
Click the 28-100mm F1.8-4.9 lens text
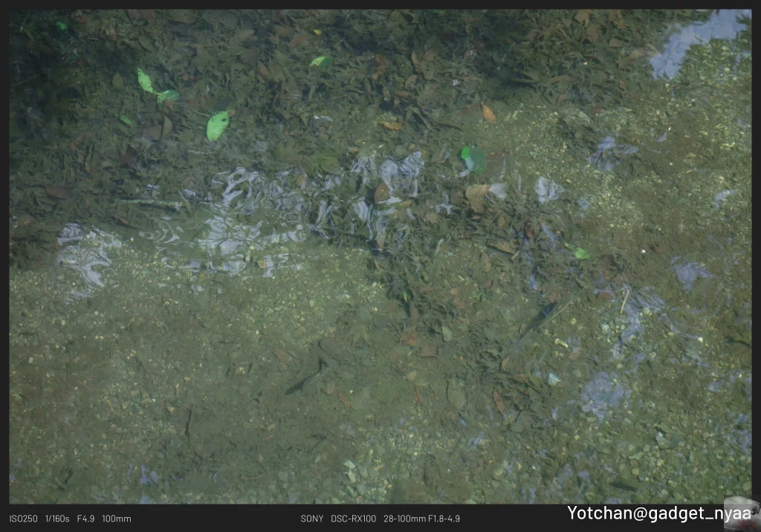422,518
